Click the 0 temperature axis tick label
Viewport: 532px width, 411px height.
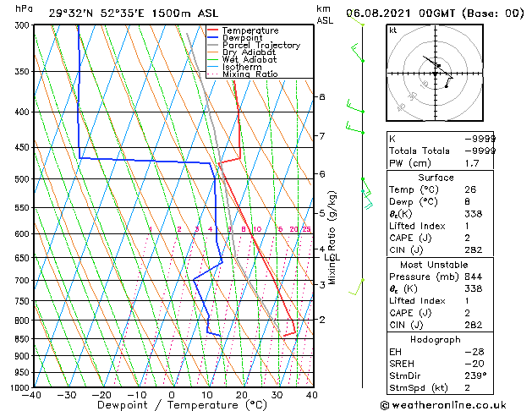(x=172, y=395)
